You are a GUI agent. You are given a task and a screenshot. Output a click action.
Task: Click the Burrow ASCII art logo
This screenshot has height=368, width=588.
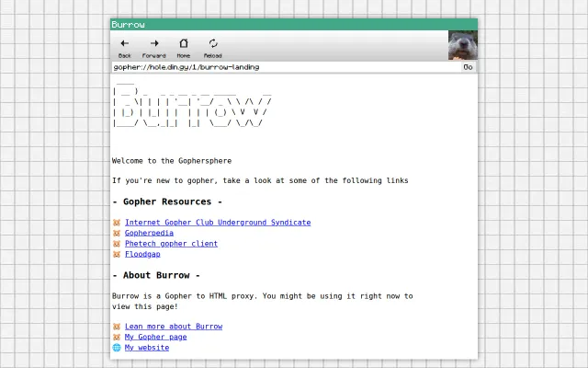(x=192, y=104)
